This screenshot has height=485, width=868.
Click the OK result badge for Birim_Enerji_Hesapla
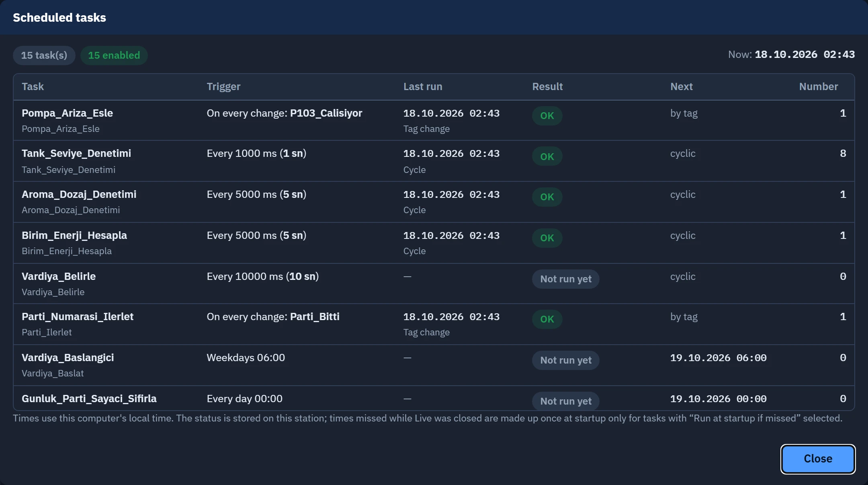pos(547,238)
